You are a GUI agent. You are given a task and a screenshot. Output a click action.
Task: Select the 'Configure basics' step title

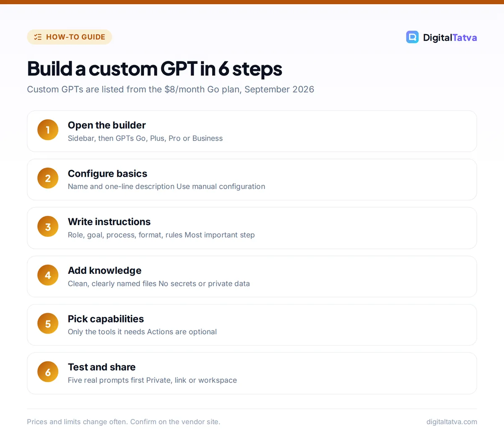click(x=108, y=173)
